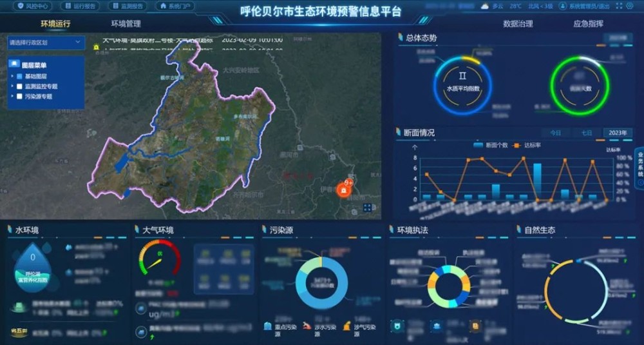Toggle the 基础图层 checkbox
This screenshot has height=345, width=644.
(19, 76)
